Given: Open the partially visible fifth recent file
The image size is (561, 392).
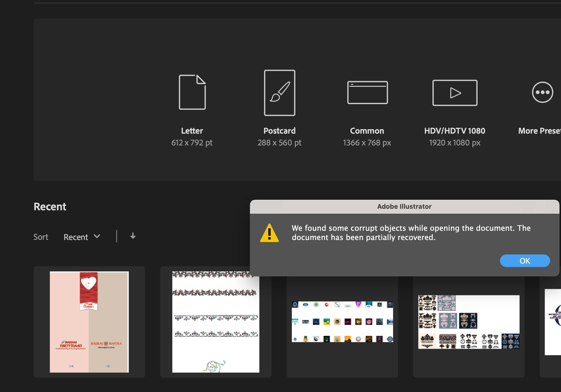Looking at the screenshot, I should click(x=553, y=322).
